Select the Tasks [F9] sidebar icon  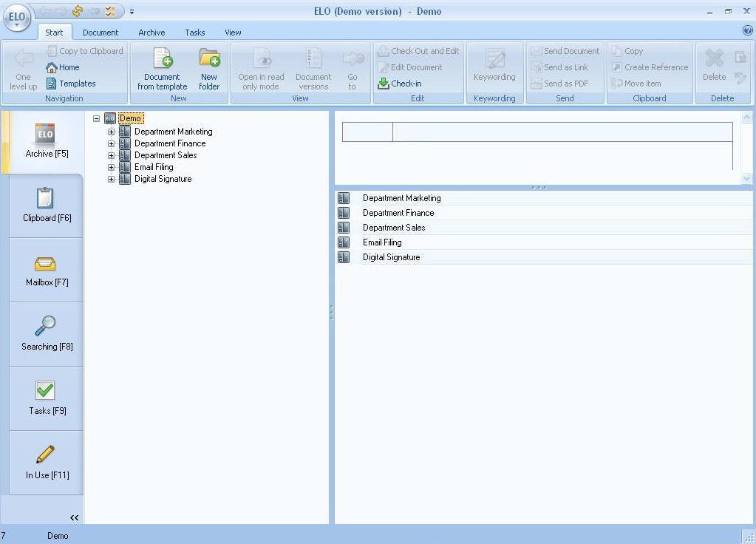click(x=46, y=398)
